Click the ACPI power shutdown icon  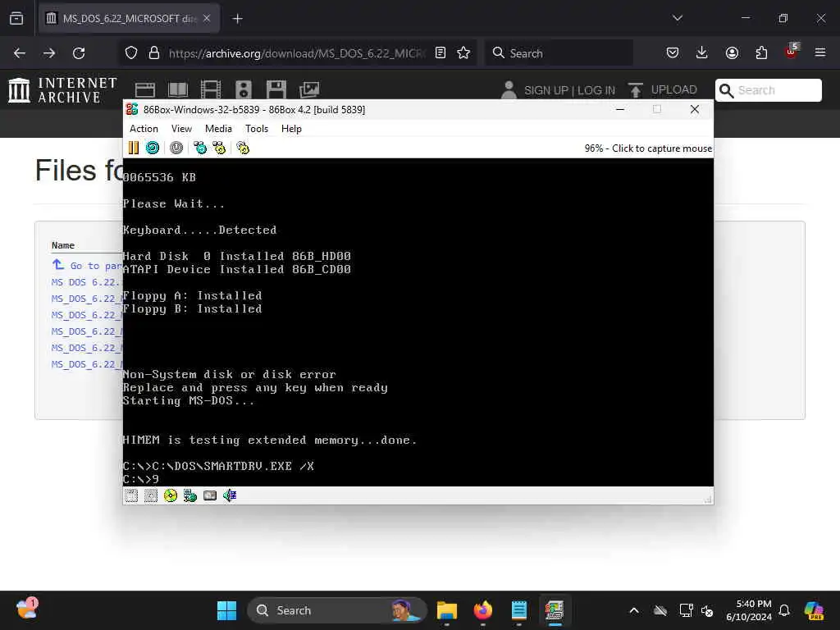(176, 148)
